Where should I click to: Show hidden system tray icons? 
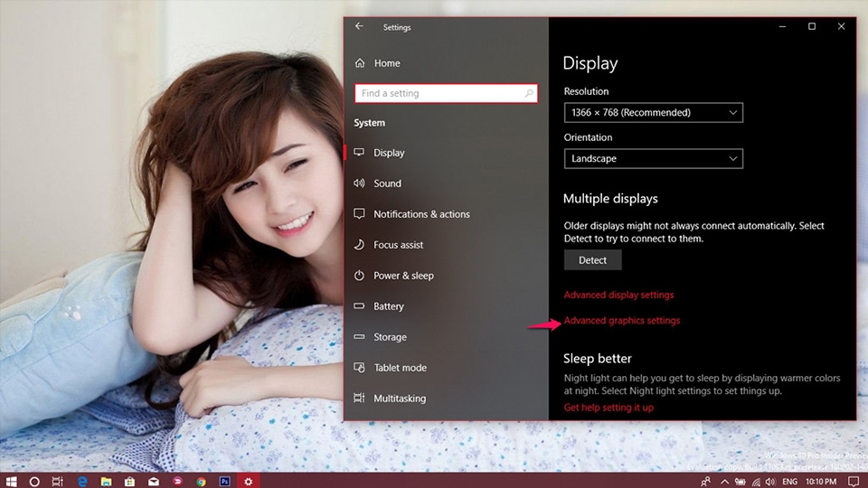(x=724, y=482)
